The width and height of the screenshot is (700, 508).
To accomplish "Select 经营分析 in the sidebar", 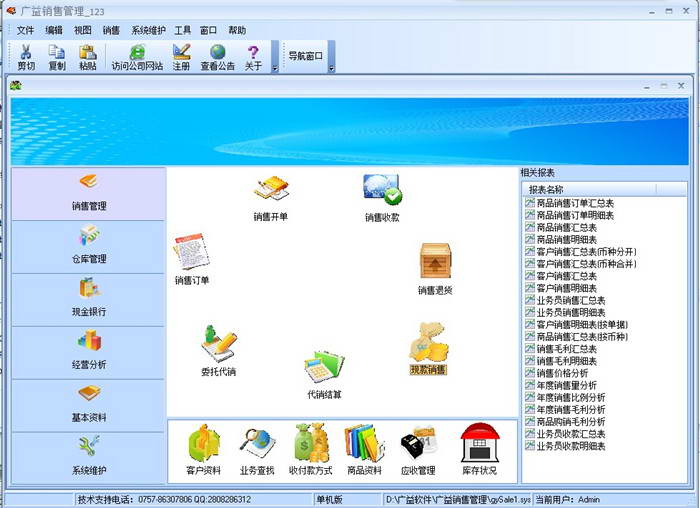I will click(88, 353).
